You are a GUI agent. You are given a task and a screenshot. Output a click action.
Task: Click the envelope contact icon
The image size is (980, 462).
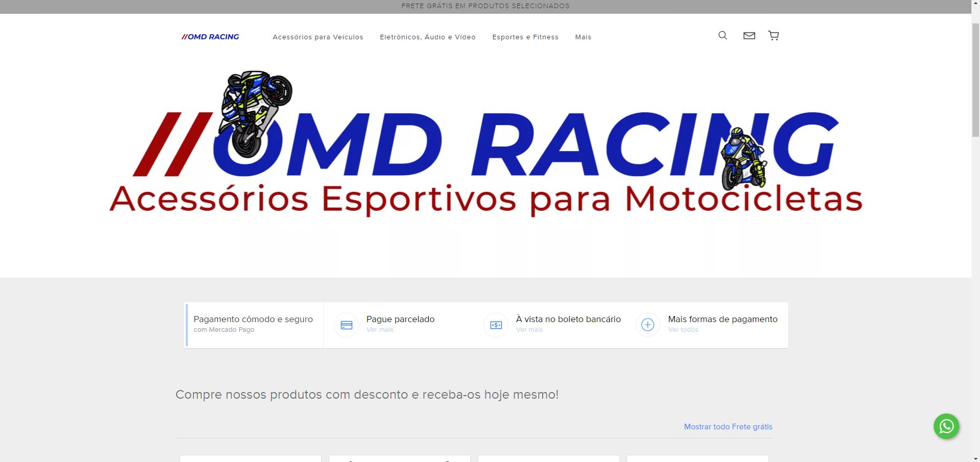click(749, 35)
